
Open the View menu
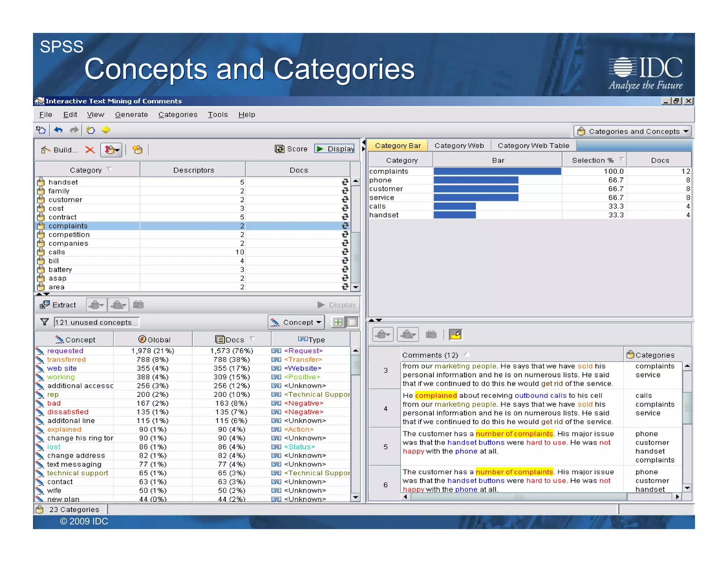click(x=95, y=115)
